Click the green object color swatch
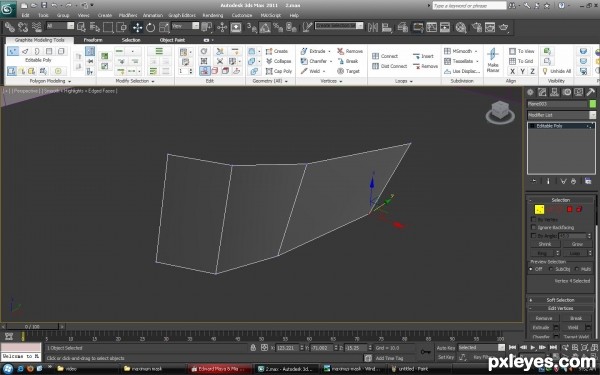Screen dimensions: 600x375 [593, 104]
